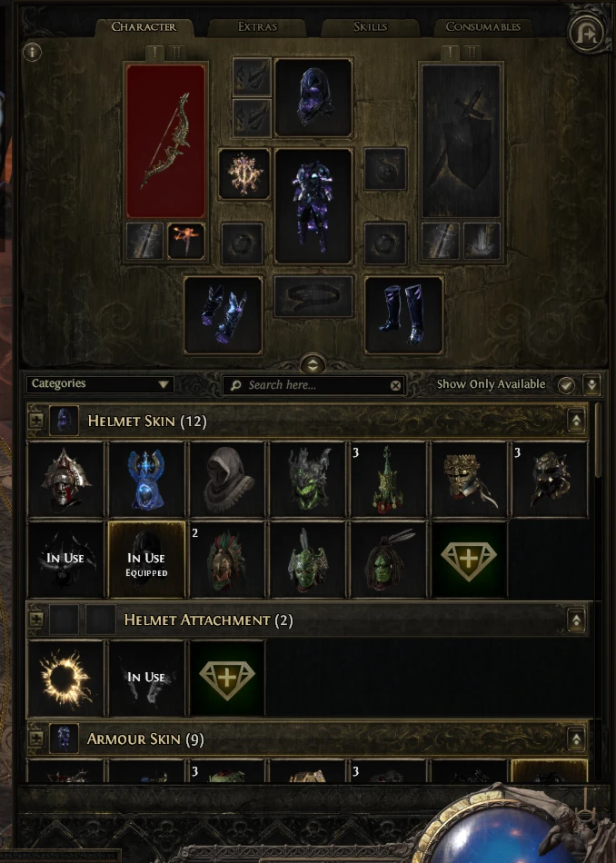Click the golden amulet slot
The height and width of the screenshot is (863, 616).
click(243, 174)
